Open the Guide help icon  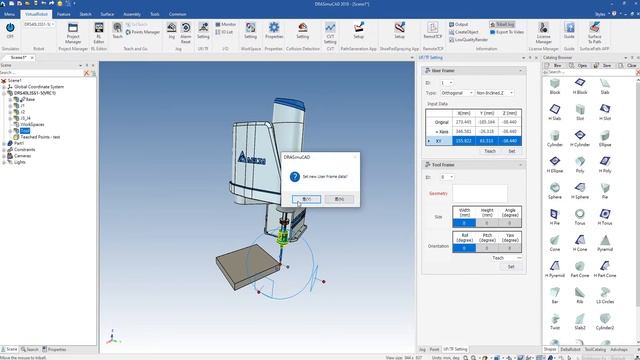tap(569, 30)
